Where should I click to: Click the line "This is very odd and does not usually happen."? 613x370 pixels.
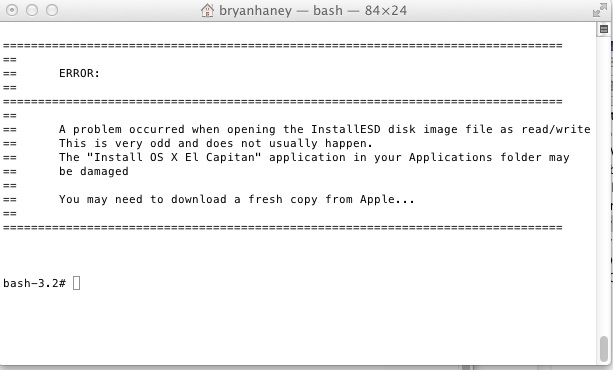(216, 144)
